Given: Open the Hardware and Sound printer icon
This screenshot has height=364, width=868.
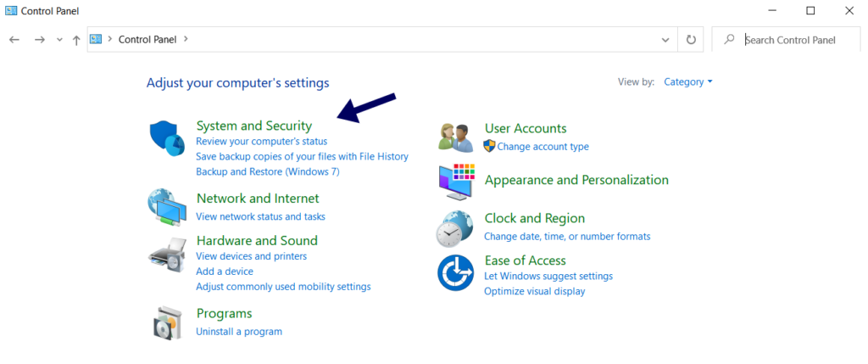Looking at the screenshot, I should coord(168,255).
